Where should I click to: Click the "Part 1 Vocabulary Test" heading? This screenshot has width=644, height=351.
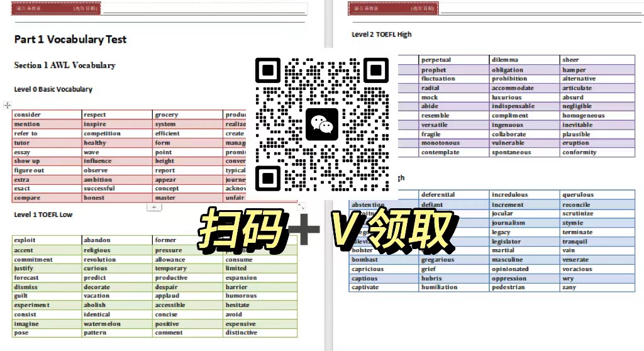tap(70, 40)
